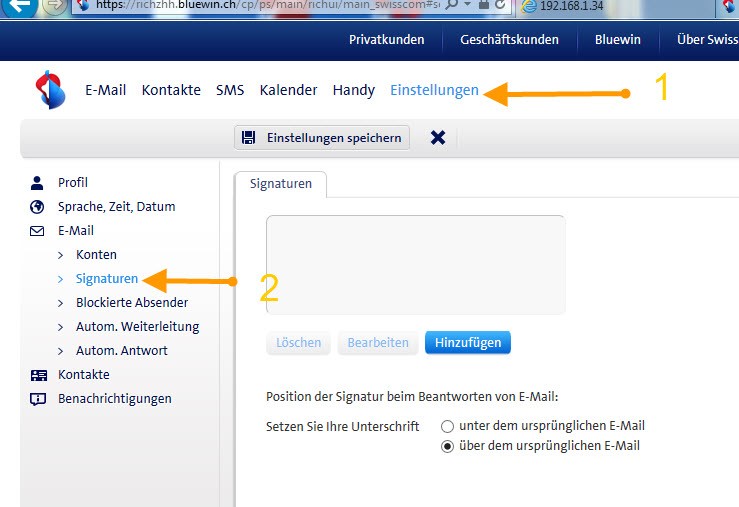Expand the Blockierte Absender chevron
739x507 pixels.
coord(60,303)
